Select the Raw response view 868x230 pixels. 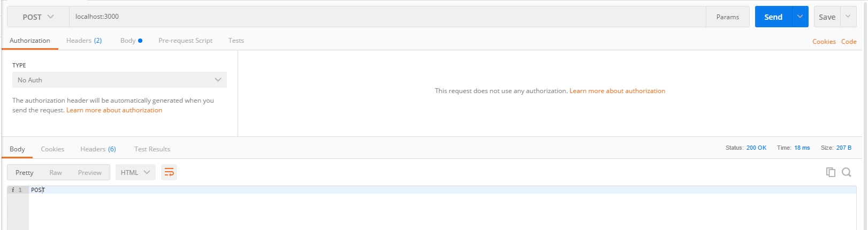[56, 172]
